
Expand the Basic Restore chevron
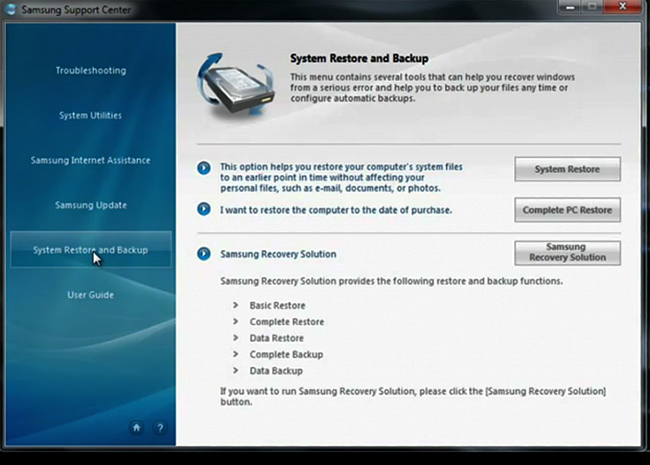coord(235,305)
